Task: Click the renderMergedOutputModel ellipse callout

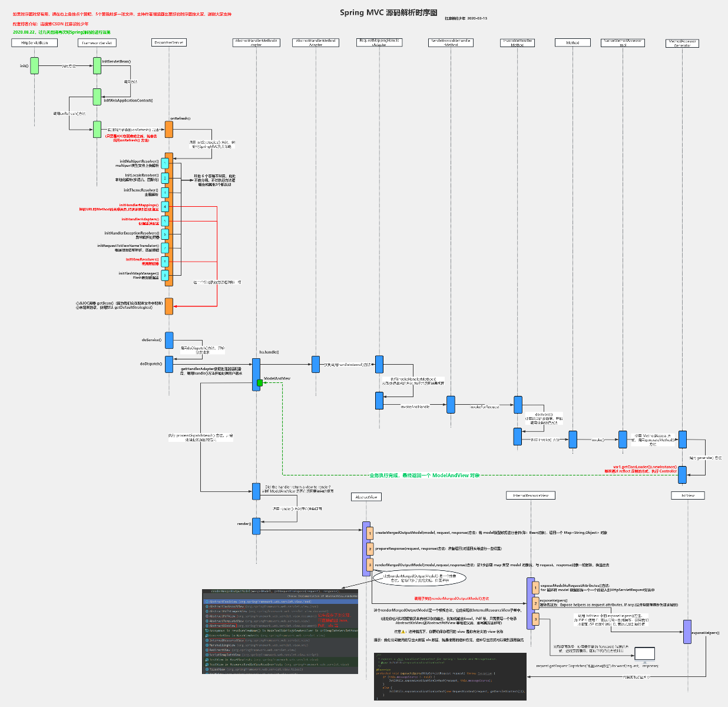Action: click(416, 578)
